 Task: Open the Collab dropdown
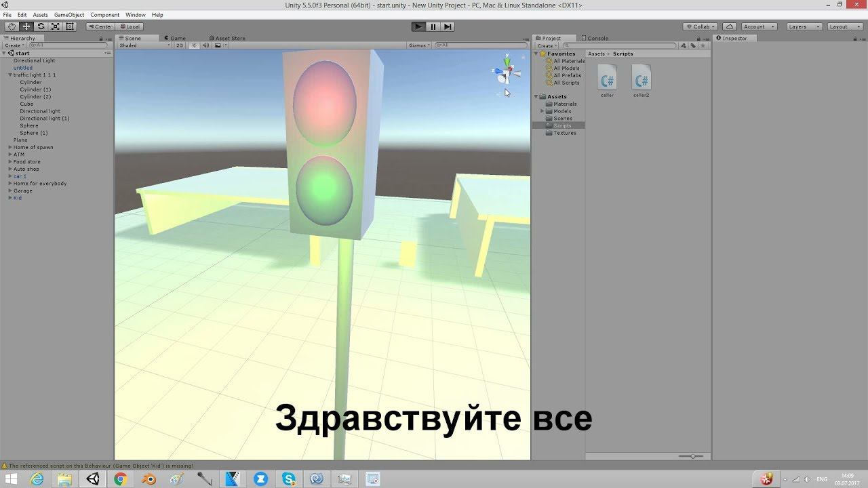(701, 26)
